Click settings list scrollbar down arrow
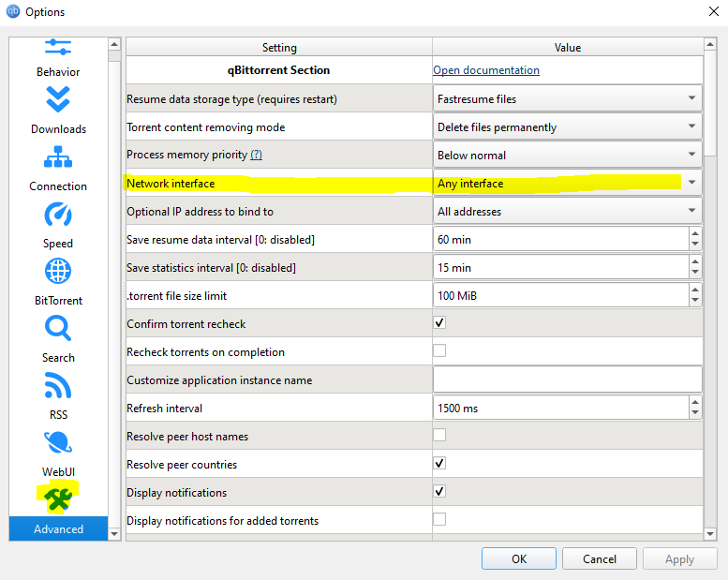The image size is (728, 580). (x=710, y=534)
